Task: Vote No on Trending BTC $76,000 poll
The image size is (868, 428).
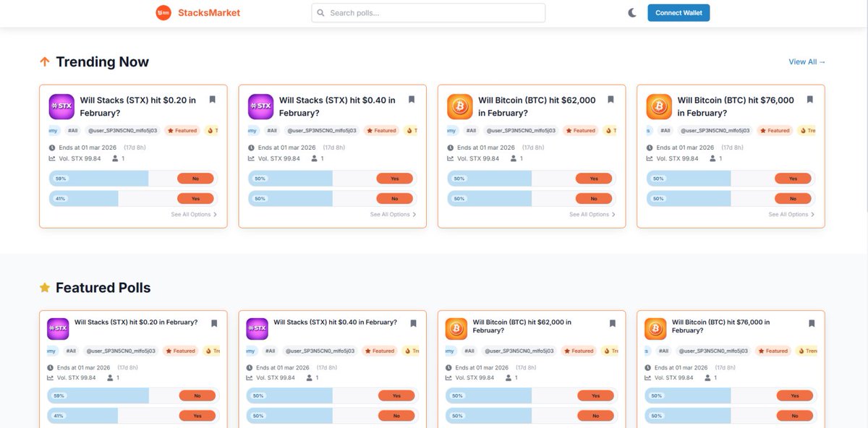Action: pyautogui.click(x=793, y=198)
